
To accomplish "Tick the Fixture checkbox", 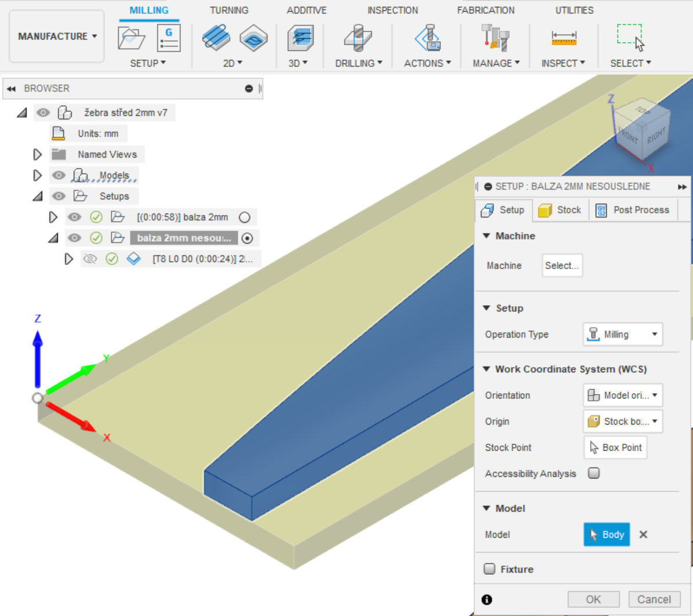I will coord(489,569).
